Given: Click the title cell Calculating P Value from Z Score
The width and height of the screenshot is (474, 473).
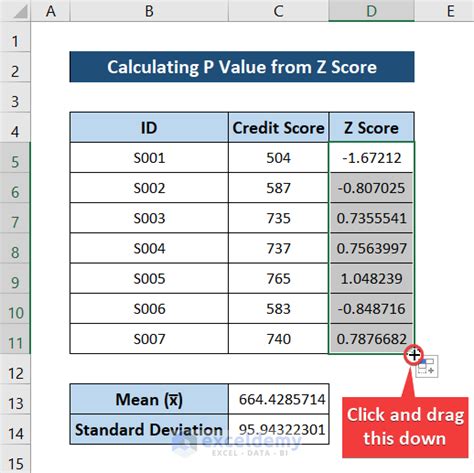Looking at the screenshot, I should (x=242, y=67).
